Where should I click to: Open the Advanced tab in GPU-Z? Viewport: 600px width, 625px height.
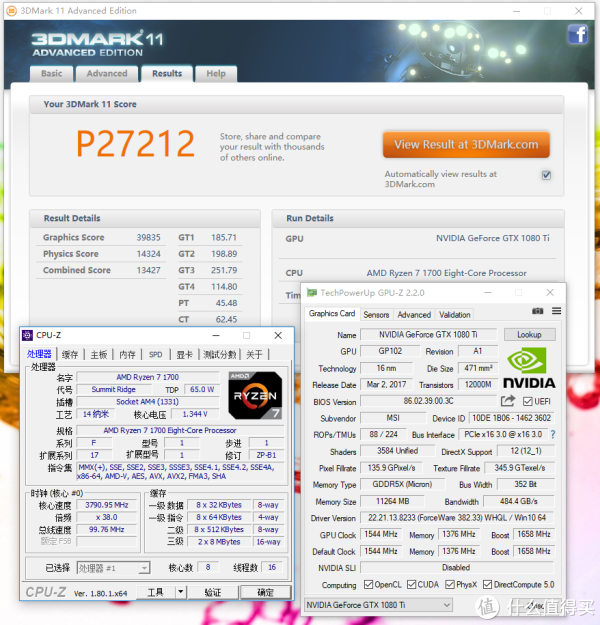pyautogui.click(x=414, y=315)
